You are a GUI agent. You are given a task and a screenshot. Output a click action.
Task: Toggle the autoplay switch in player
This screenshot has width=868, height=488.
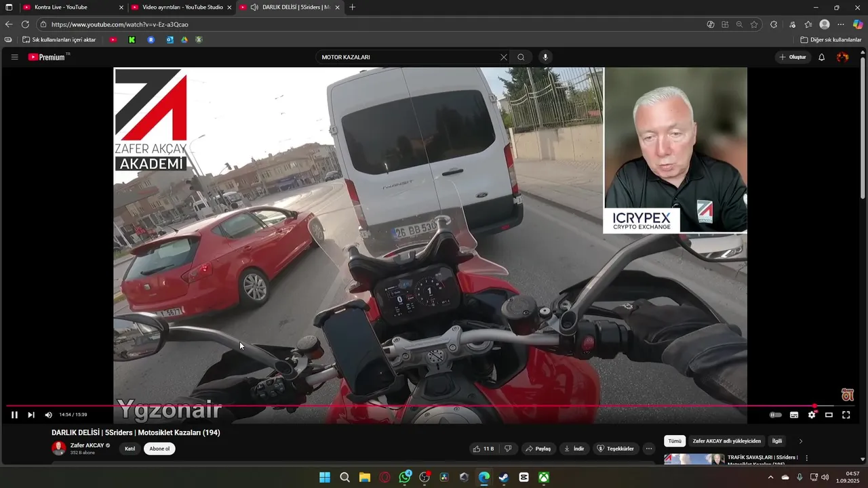pyautogui.click(x=776, y=415)
